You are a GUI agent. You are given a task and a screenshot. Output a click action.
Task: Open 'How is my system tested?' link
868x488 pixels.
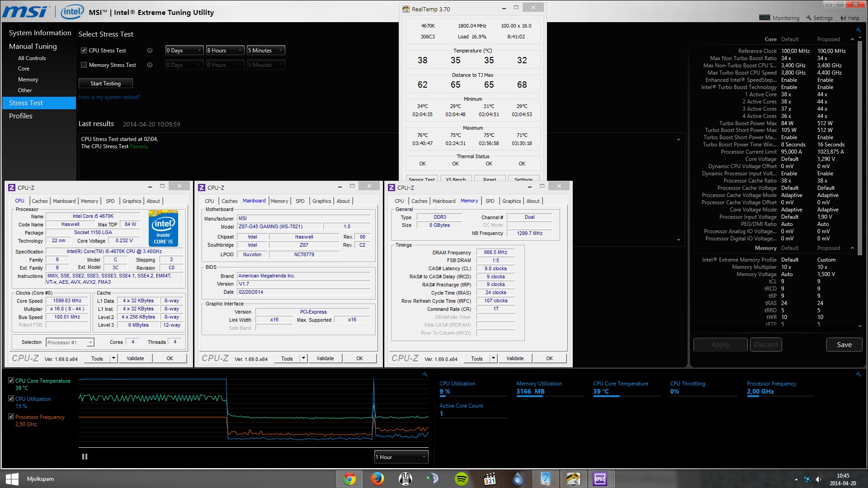pyautogui.click(x=109, y=97)
